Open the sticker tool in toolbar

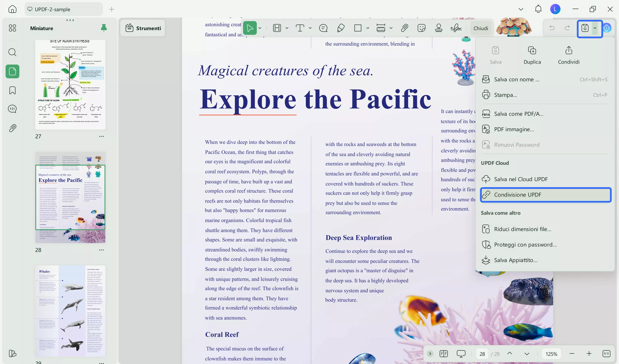(421, 28)
